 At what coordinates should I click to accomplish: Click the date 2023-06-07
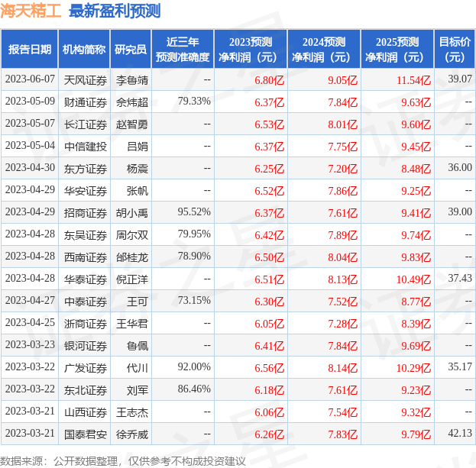coord(30,79)
